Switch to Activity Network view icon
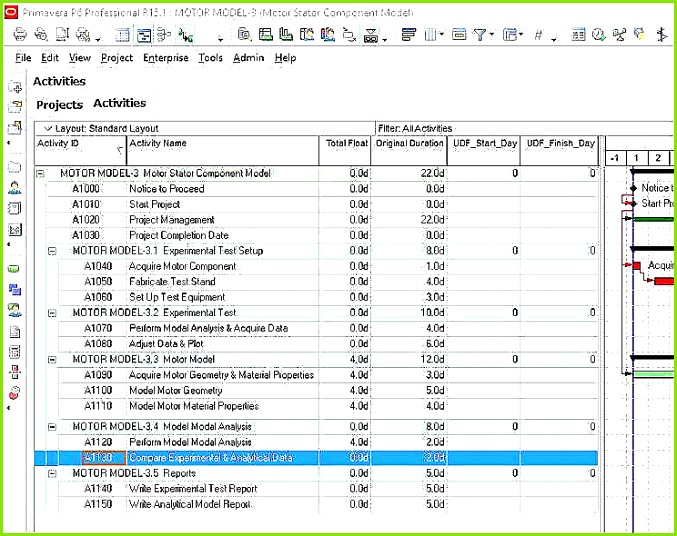 click(x=164, y=35)
